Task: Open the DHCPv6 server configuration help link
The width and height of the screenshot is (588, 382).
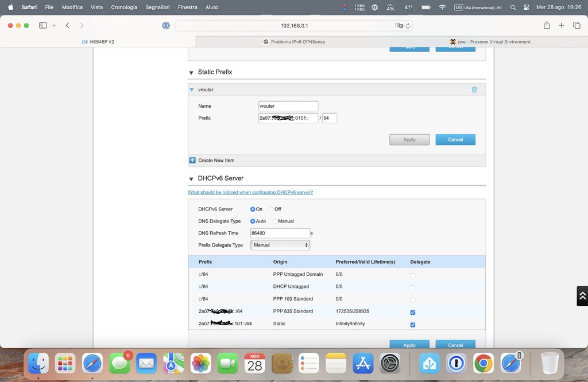Action: pos(250,192)
